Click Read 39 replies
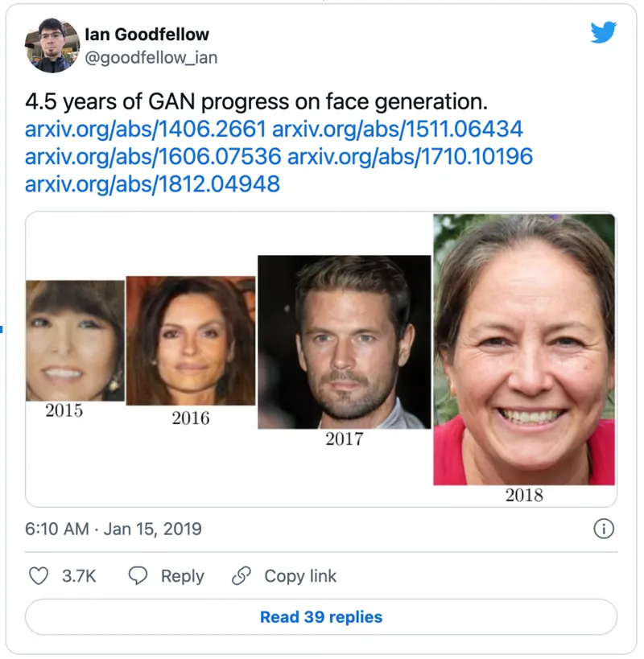The width and height of the screenshot is (644, 659). click(322, 616)
